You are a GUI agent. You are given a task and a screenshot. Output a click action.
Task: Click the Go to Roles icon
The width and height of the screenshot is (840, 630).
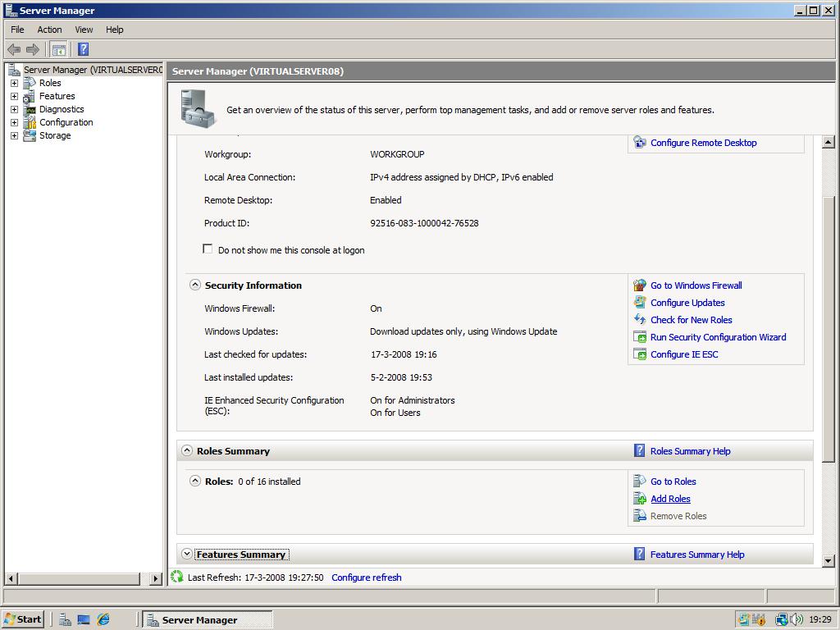pyautogui.click(x=640, y=481)
